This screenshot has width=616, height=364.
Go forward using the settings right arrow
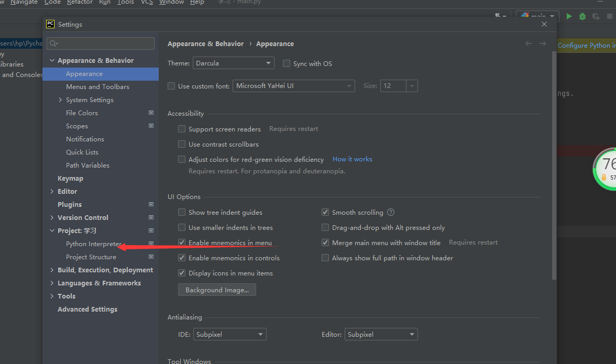tap(543, 43)
